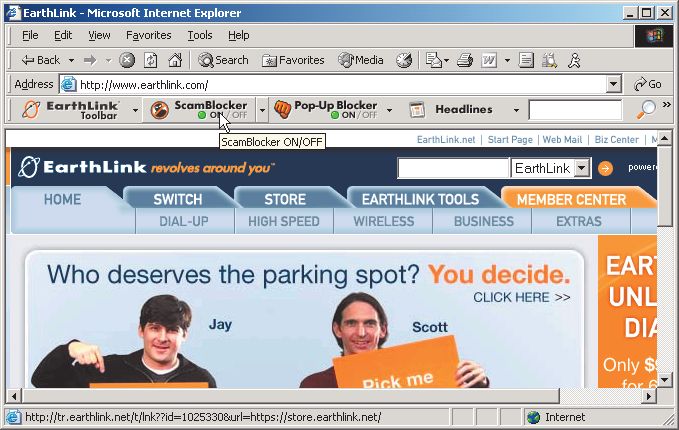The image size is (679, 430).
Task: Click the vertical scrollbar down arrow
Action: click(x=664, y=380)
